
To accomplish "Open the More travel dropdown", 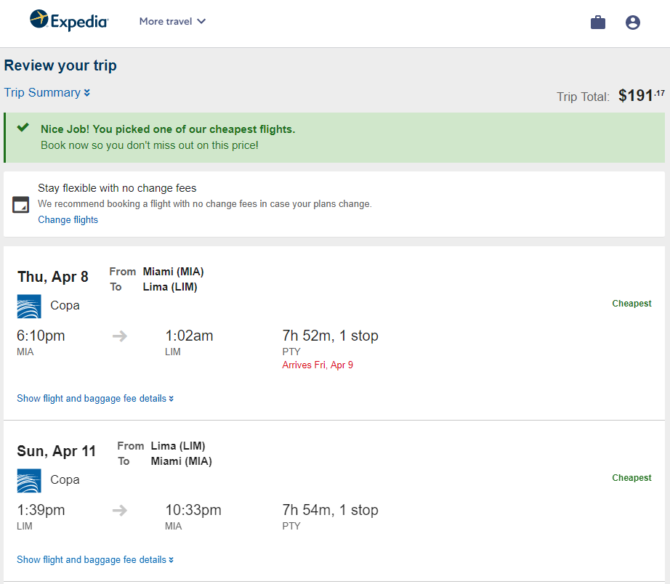I will (172, 21).
